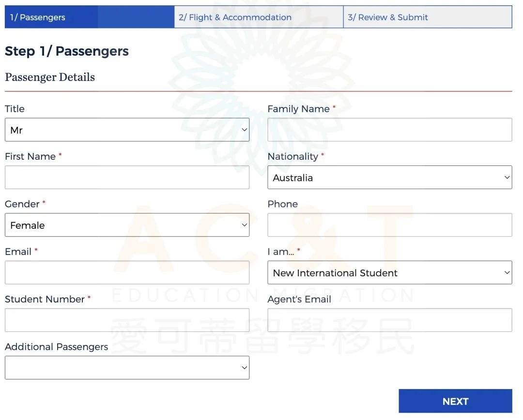Click the NEXT button

(455, 401)
